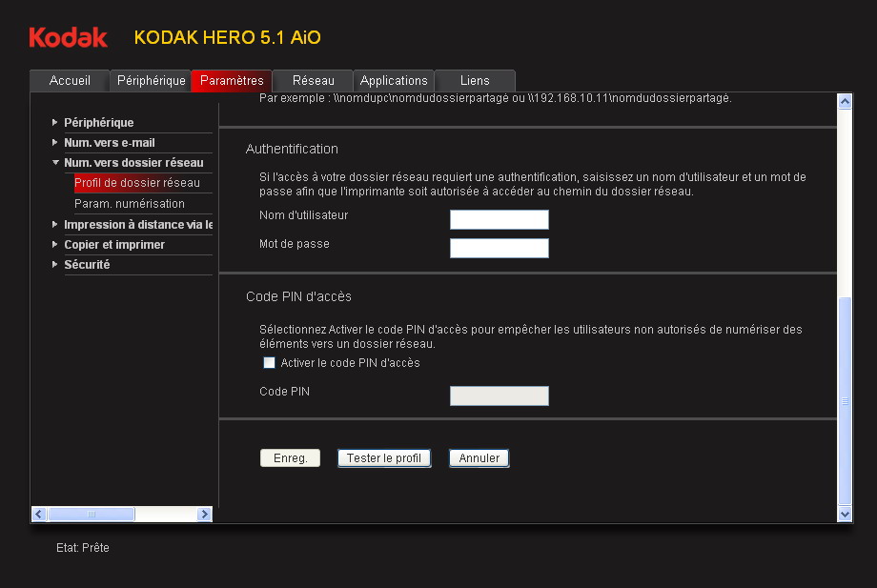
Task: Click Tester le profil button
Action: (x=383, y=458)
